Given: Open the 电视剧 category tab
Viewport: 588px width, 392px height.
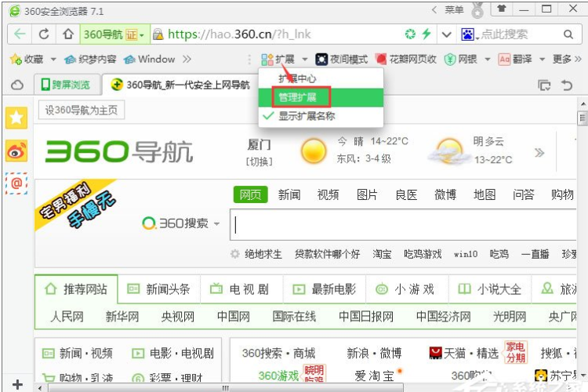Looking at the screenshot, I should coord(242,289).
